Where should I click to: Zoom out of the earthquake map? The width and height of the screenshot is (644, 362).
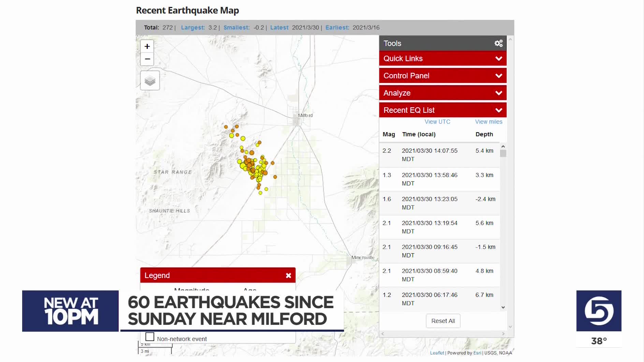(147, 59)
